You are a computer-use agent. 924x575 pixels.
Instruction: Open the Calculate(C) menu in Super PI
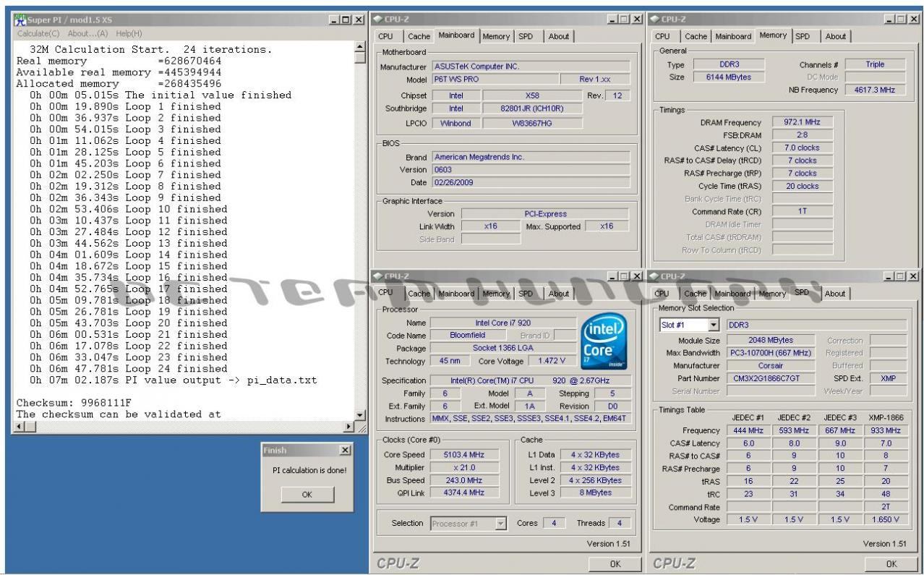pyautogui.click(x=39, y=33)
